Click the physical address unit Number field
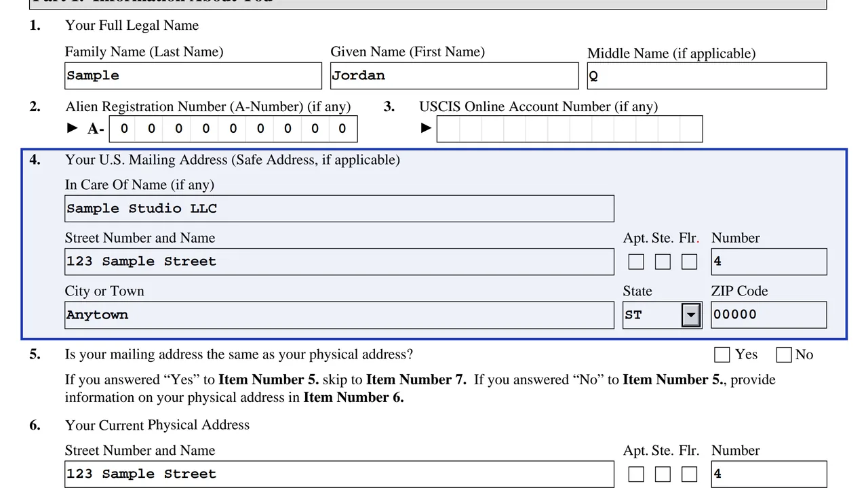868x488 pixels. [x=769, y=474]
